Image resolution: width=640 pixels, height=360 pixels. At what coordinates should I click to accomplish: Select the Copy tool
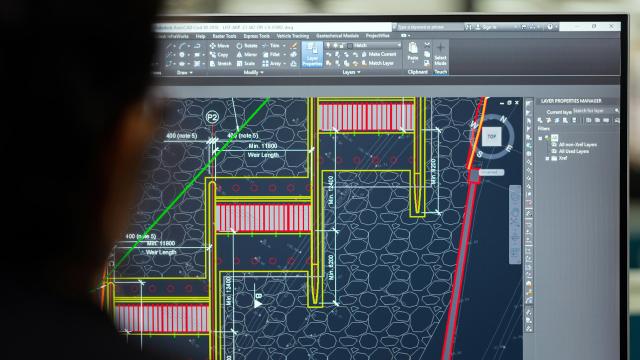(219, 55)
